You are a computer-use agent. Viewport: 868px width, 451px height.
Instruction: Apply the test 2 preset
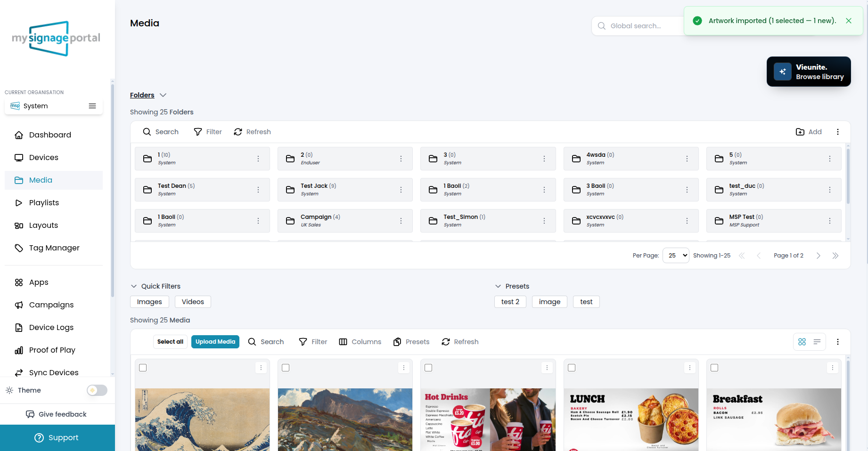pos(510,302)
